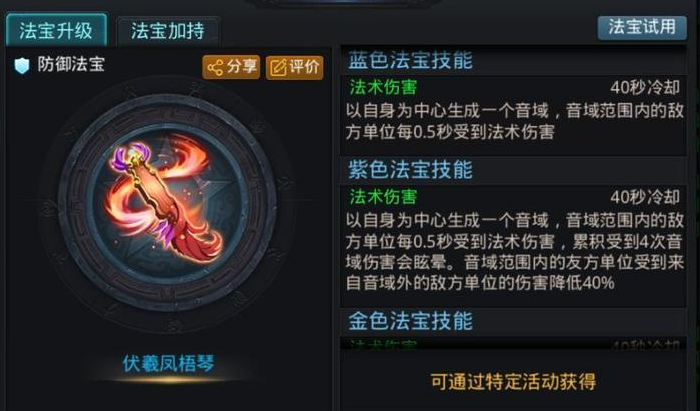Click the purple skill 40秒冷却 text
700x411 pixels.
645,197
